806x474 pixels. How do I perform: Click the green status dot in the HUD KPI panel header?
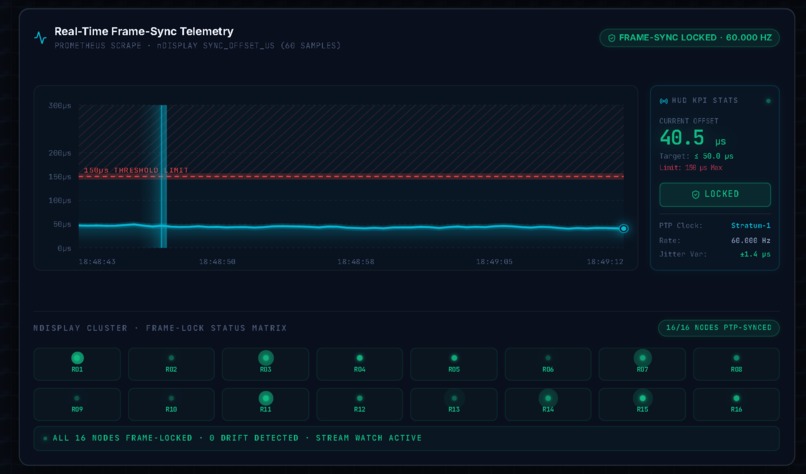(x=768, y=101)
